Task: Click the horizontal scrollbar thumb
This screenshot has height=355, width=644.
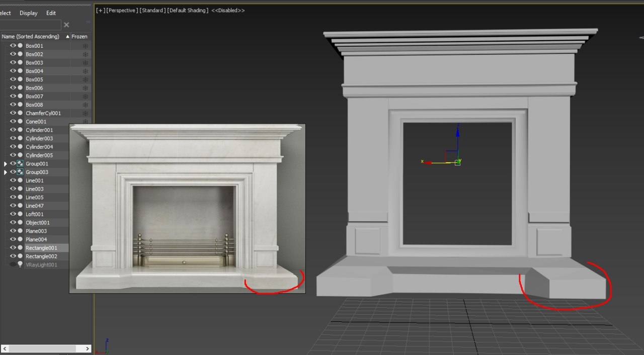Action: (x=41, y=348)
